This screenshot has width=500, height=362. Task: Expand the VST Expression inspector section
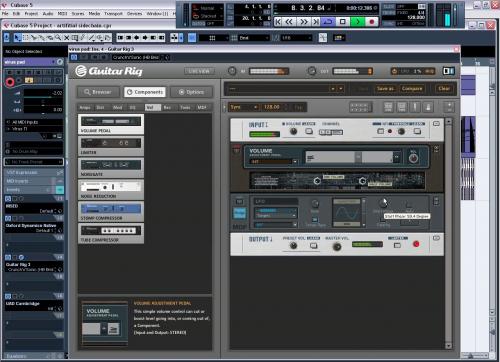(34, 172)
